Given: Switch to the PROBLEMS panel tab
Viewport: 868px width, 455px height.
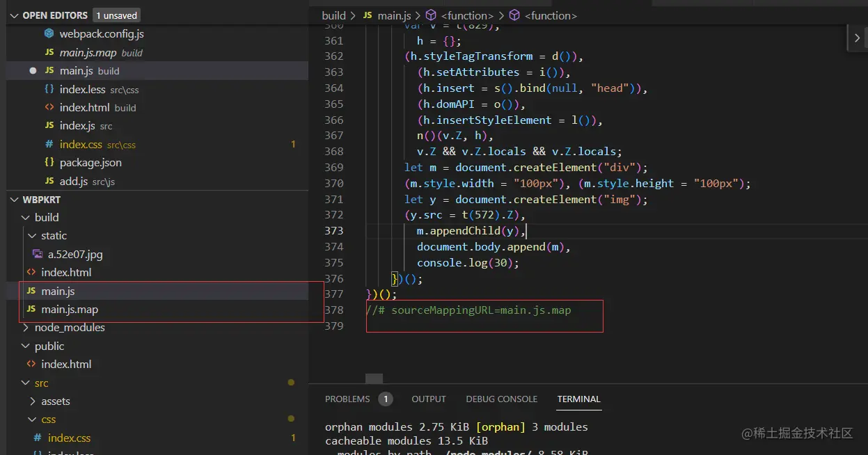Looking at the screenshot, I should (x=347, y=399).
